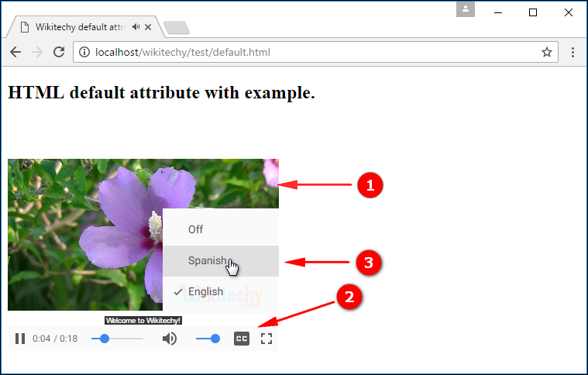View site information icon in address bar

coord(84,53)
